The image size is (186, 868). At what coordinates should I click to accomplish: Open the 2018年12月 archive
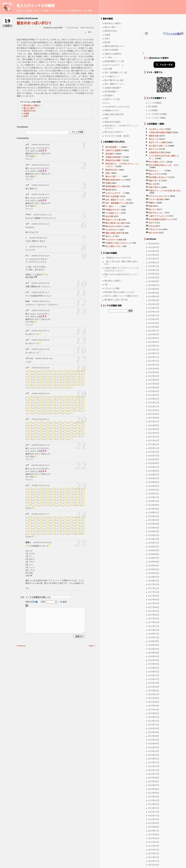pyautogui.click(x=153, y=539)
